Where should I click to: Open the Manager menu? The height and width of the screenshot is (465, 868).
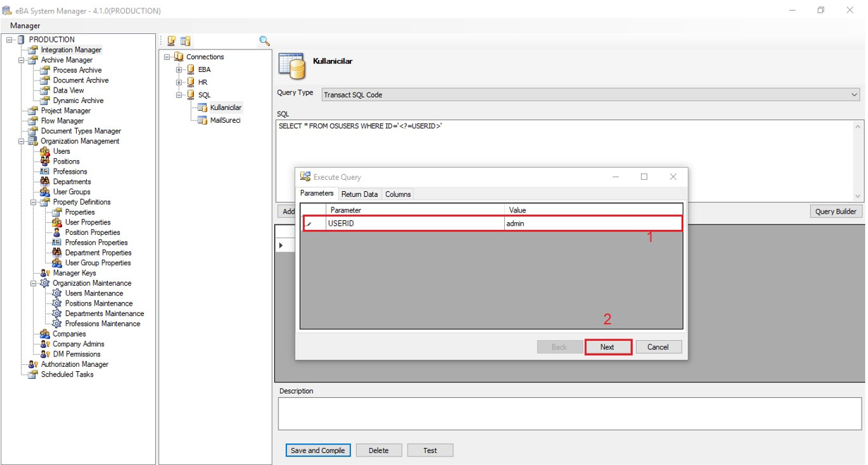pos(25,25)
